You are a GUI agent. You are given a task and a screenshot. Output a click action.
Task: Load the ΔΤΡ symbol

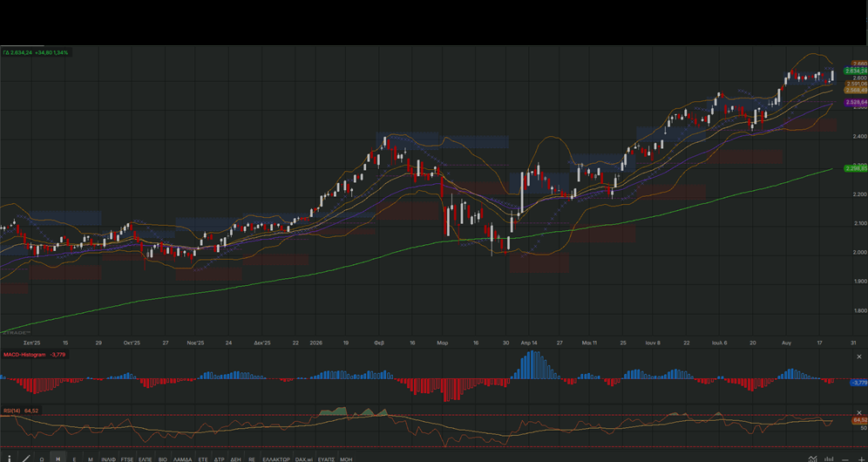tap(220, 459)
